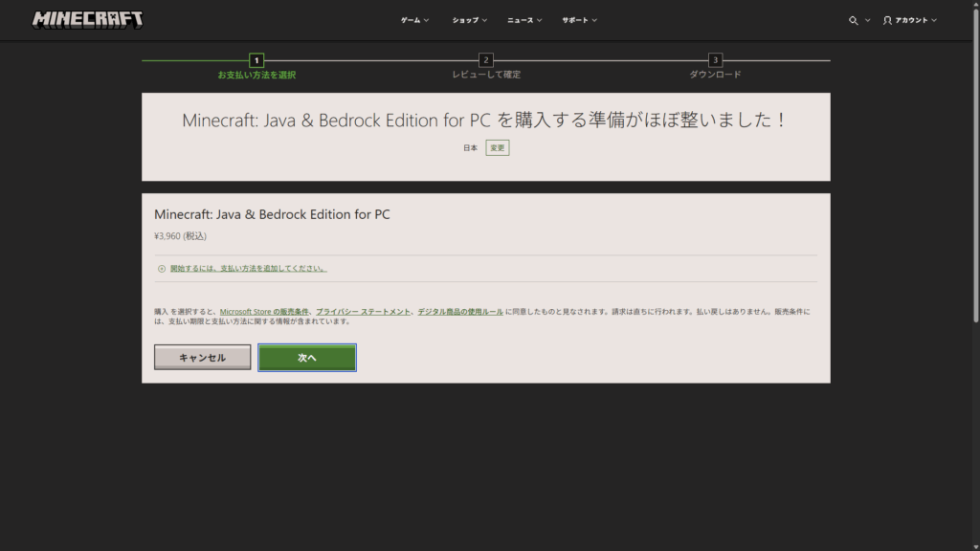
Task: Open the search magnifier icon
Action: (853, 21)
